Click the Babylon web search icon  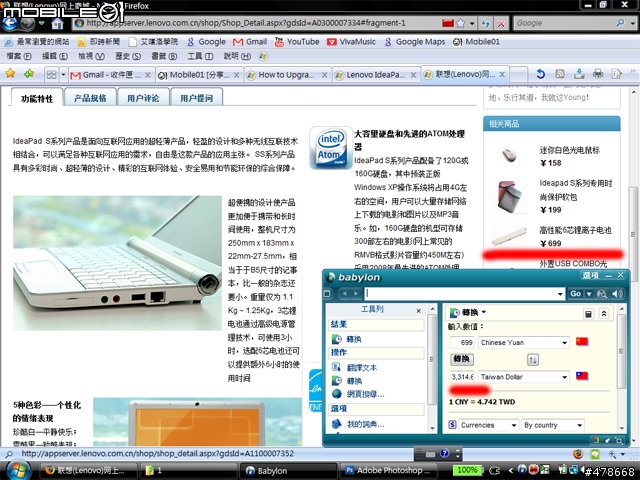[602, 294]
